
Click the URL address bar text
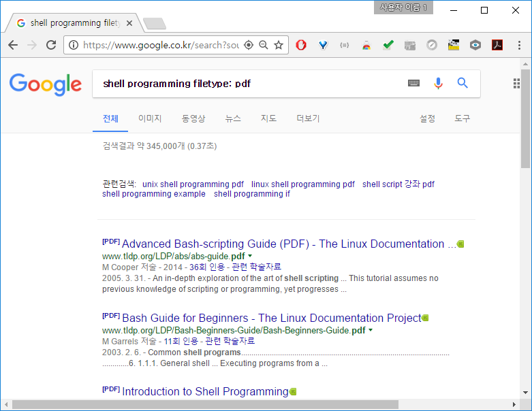click(x=161, y=45)
